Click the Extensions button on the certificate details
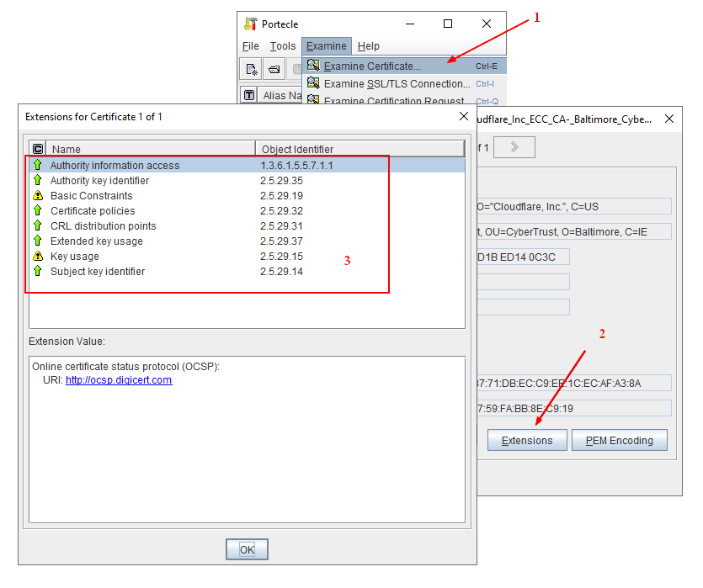 click(x=527, y=439)
